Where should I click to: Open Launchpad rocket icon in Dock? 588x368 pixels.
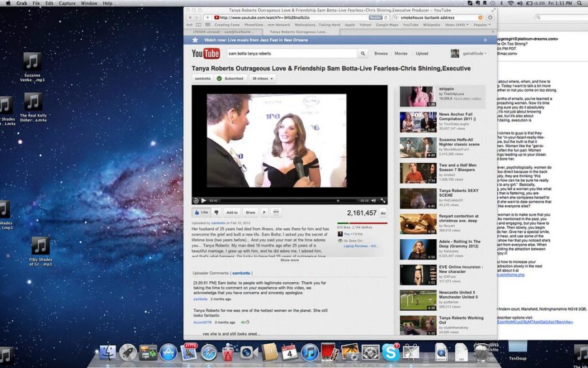tap(128, 352)
